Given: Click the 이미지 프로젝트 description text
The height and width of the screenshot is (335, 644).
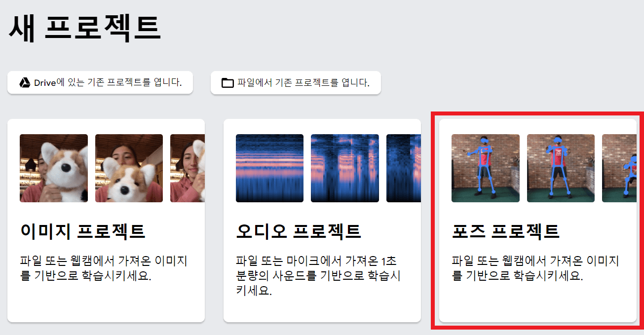Looking at the screenshot, I should [x=104, y=268].
